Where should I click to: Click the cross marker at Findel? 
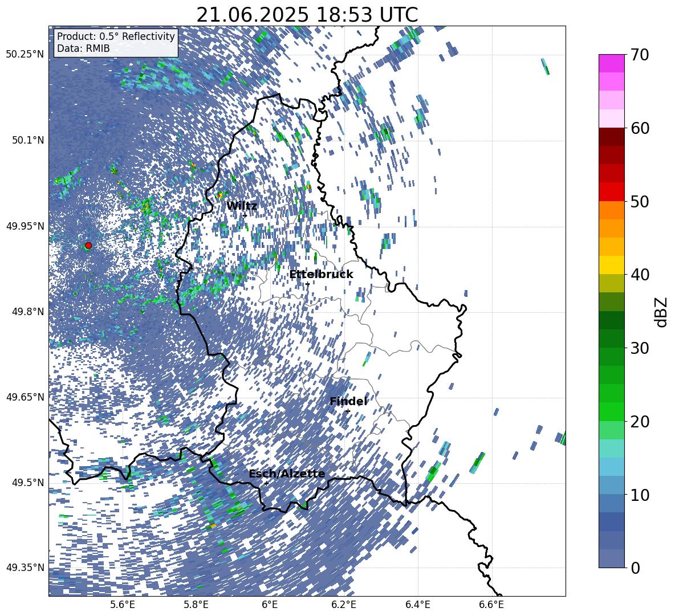348,411
